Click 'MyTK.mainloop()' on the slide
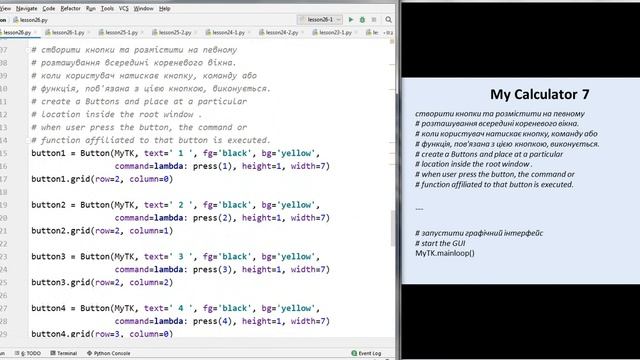 445,253
